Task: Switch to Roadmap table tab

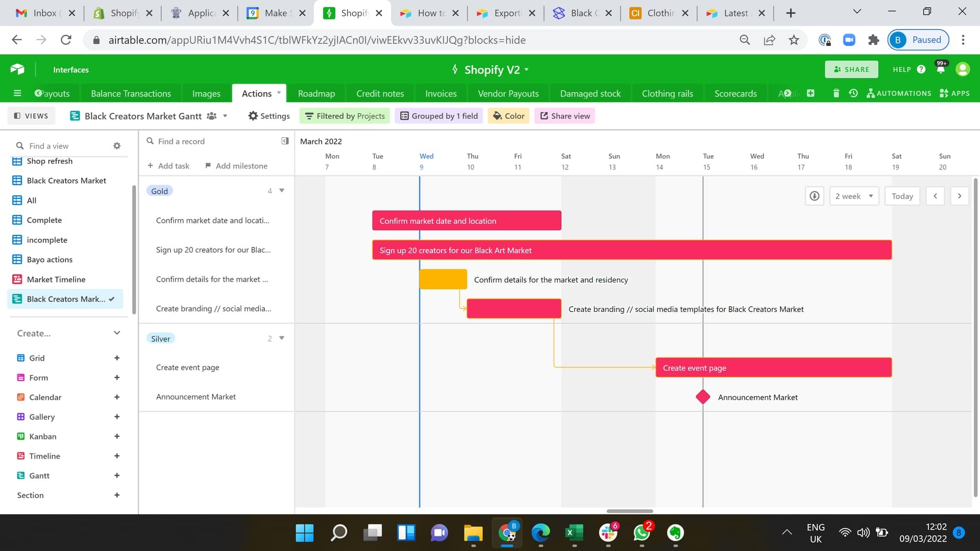Action: pyautogui.click(x=316, y=93)
